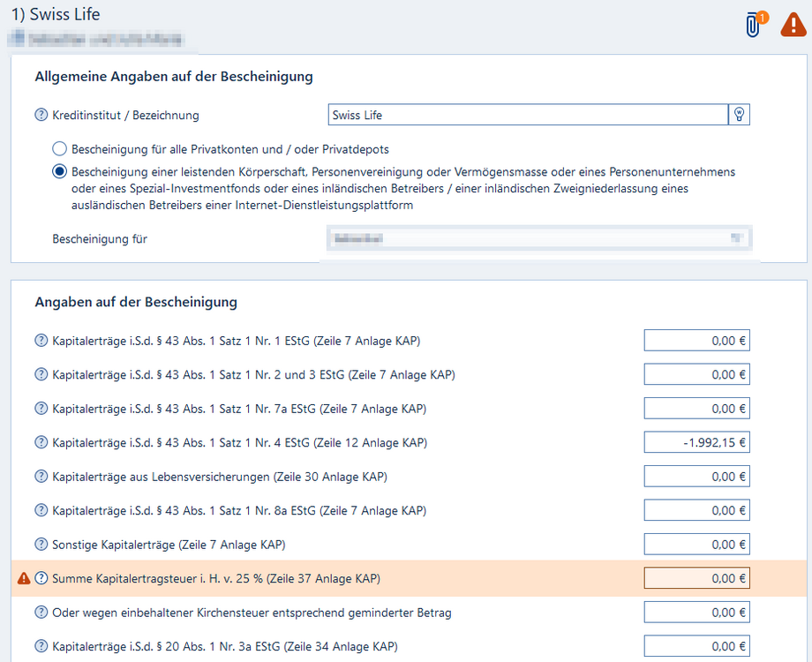Image resolution: width=812 pixels, height=662 pixels.
Task: Click warning icon beside Summe Kapitalertragsteuer row
Action: [24, 579]
